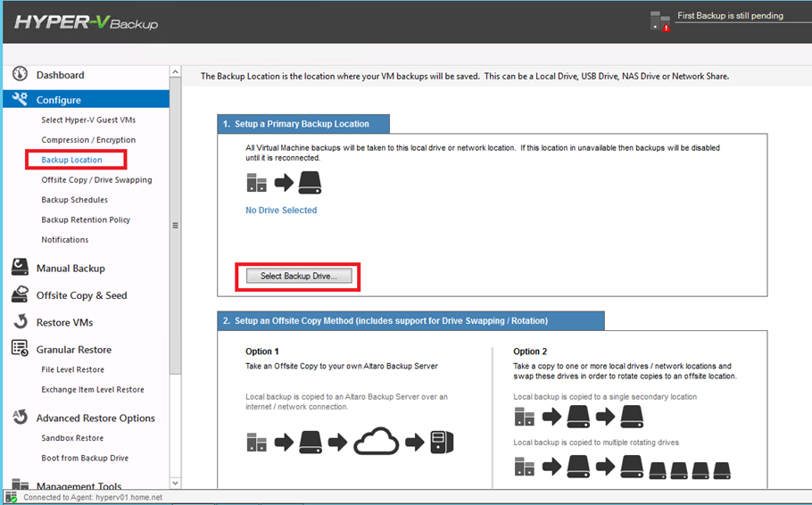Click the Configure wrench icon
Viewport: 812px width, 505px height.
click(21, 98)
